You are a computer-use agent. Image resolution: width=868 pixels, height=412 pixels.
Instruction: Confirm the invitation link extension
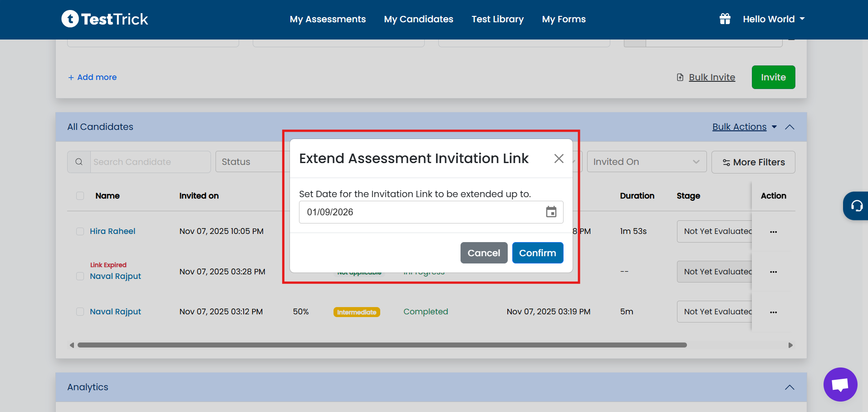(x=538, y=253)
